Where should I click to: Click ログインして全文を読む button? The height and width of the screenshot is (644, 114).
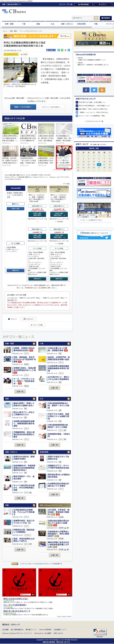pyautogui.click(x=51, y=107)
